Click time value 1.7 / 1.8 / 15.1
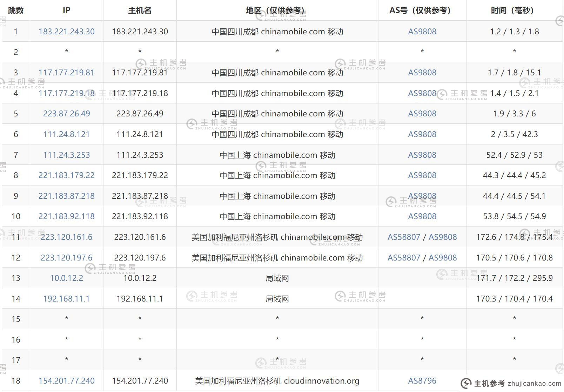The image size is (564, 392). click(514, 73)
